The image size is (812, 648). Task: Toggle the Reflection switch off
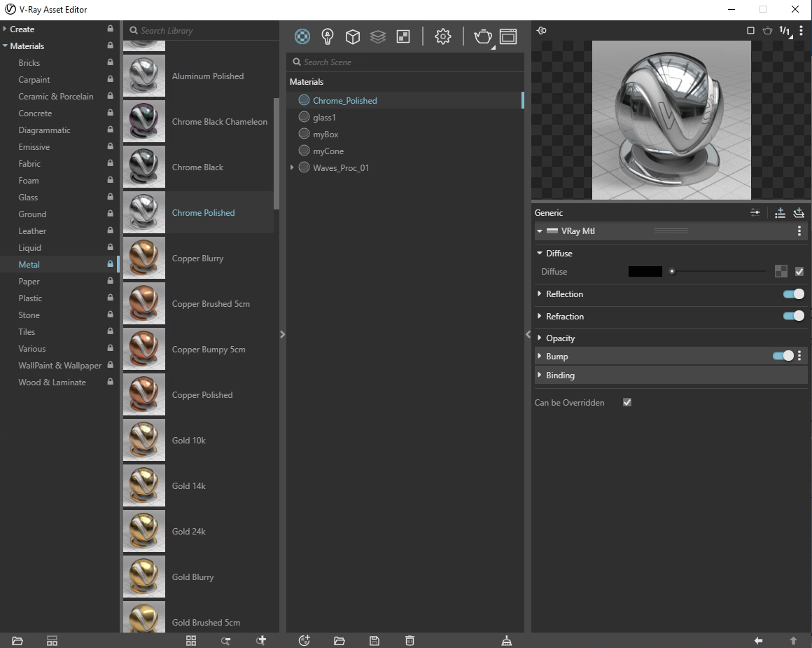pos(793,294)
